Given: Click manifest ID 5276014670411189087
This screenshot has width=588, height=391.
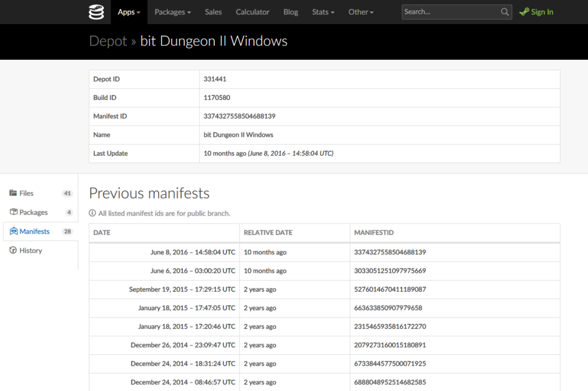Looking at the screenshot, I should [x=390, y=289].
